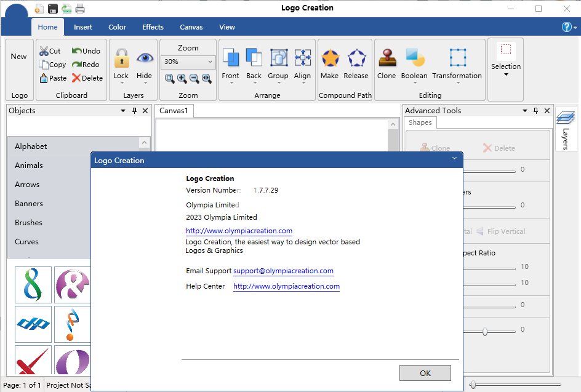Click the zoom in magnifier icon
The width and height of the screenshot is (581, 392).
click(182, 78)
